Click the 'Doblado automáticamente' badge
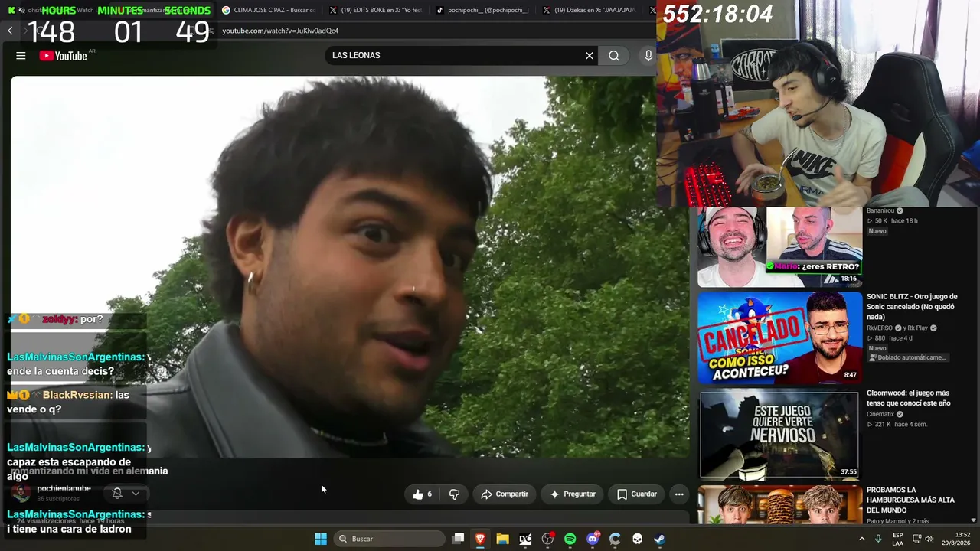The height and width of the screenshot is (551, 980). 909,357
